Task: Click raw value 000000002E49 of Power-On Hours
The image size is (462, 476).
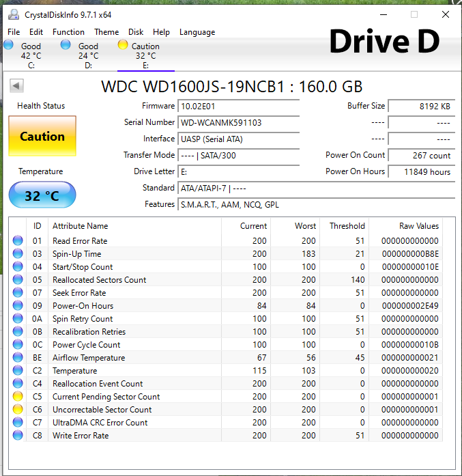Action: (410, 306)
